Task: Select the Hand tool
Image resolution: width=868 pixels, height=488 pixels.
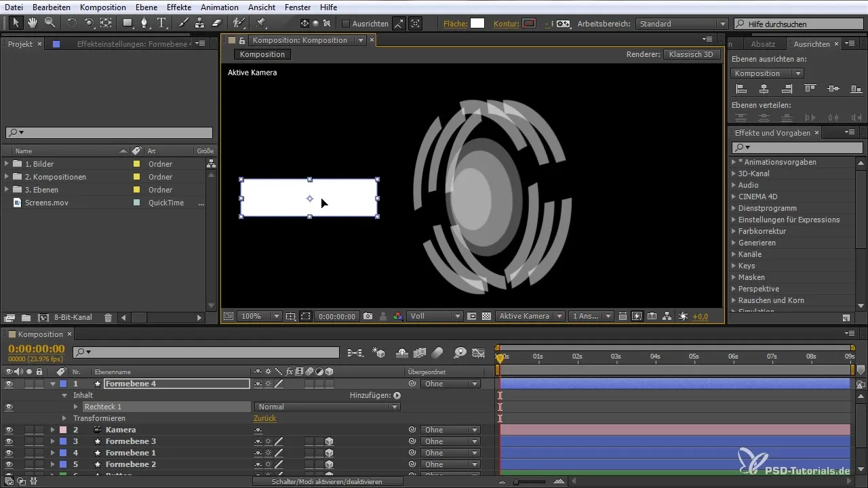Action: point(33,22)
